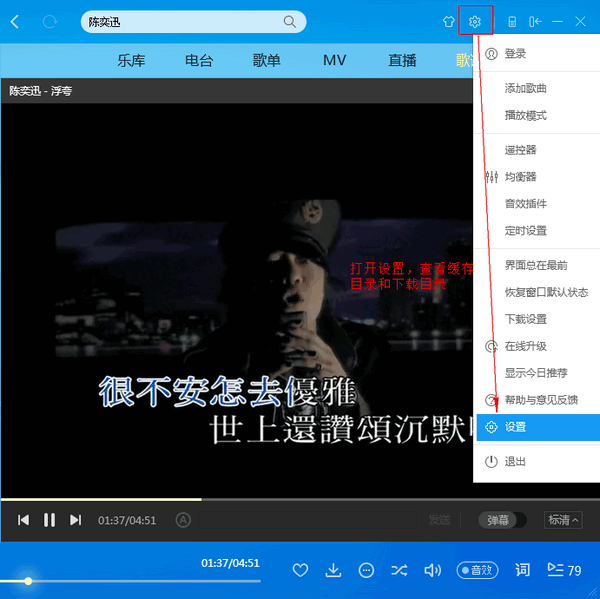
Task: Open the 乐库 tab
Action: [131, 60]
